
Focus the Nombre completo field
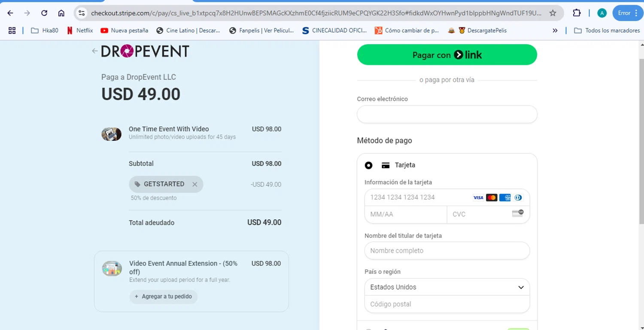[x=447, y=251]
